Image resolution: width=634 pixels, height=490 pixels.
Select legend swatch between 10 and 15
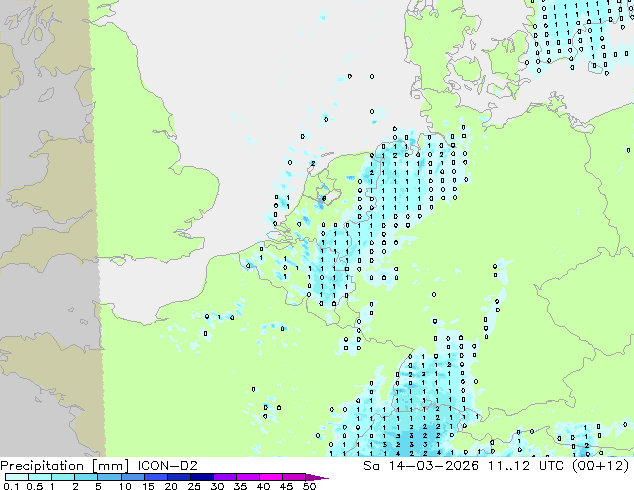pyautogui.click(x=132, y=477)
